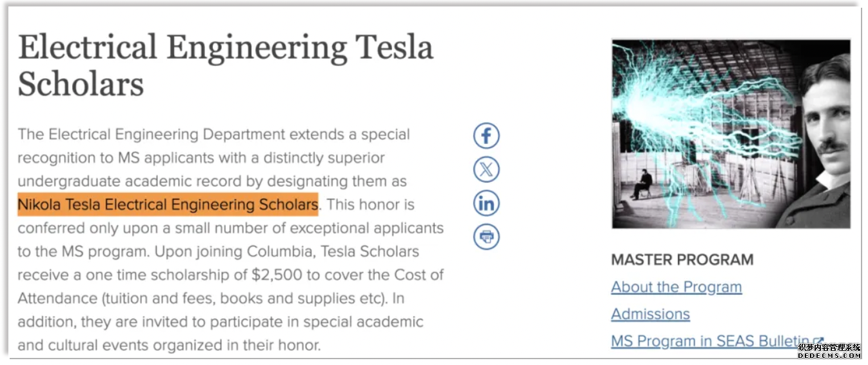868x365 pixels.
Task: Click the printer icon to print
Action: coord(487,237)
